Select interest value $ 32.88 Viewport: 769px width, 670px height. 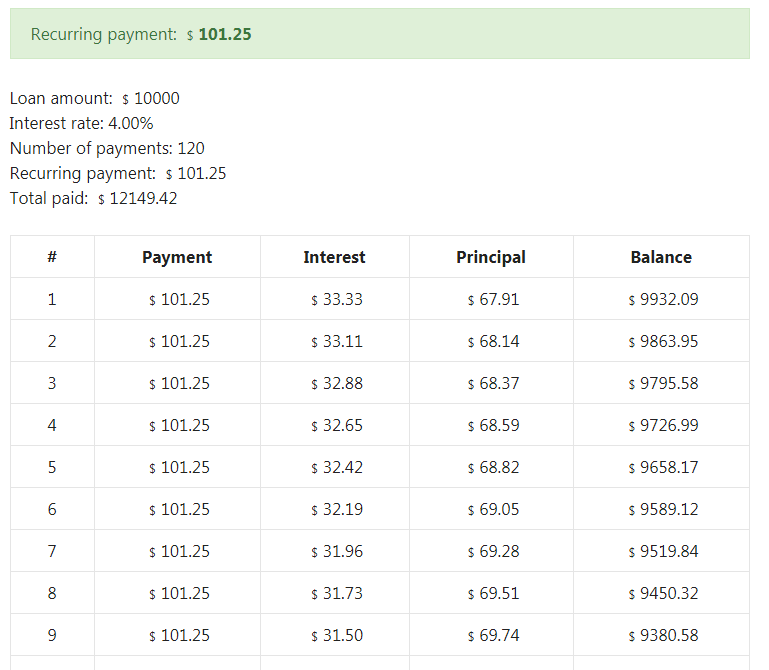click(x=337, y=384)
